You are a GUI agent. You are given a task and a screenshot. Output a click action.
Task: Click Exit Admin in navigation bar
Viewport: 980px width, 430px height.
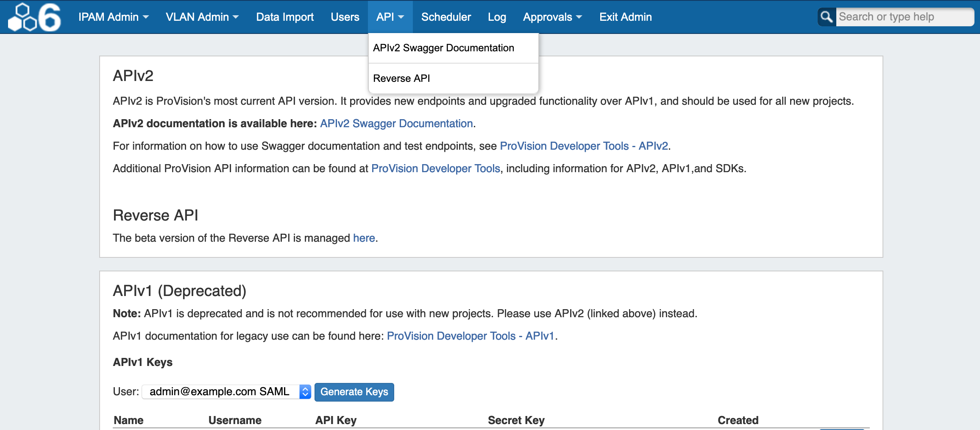(x=625, y=17)
